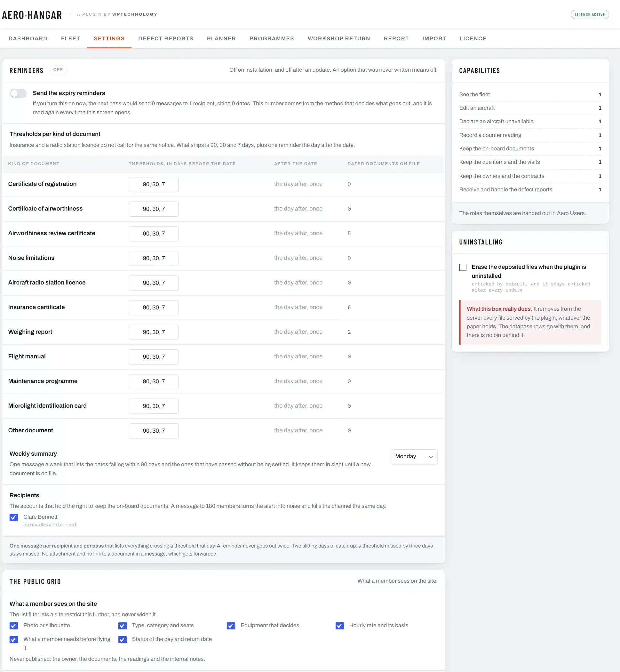620x672 pixels.
Task: Select the 'Record a counter reading' capability row
Action: tap(530, 135)
